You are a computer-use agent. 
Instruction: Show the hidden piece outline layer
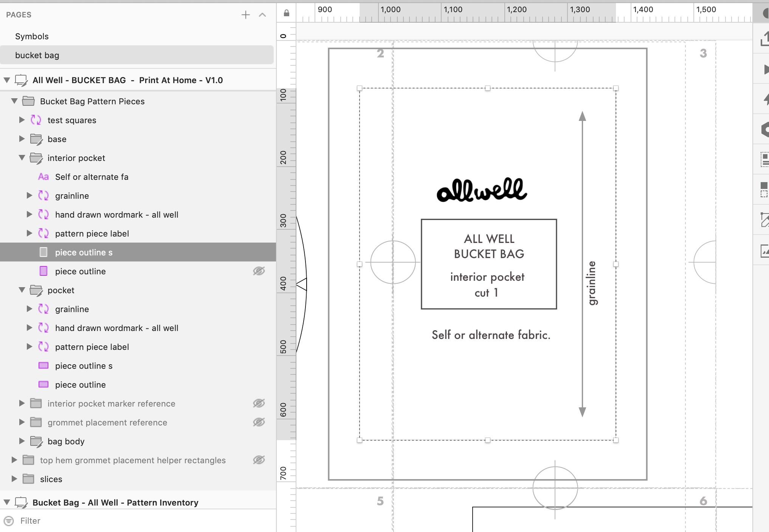click(259, 271)
